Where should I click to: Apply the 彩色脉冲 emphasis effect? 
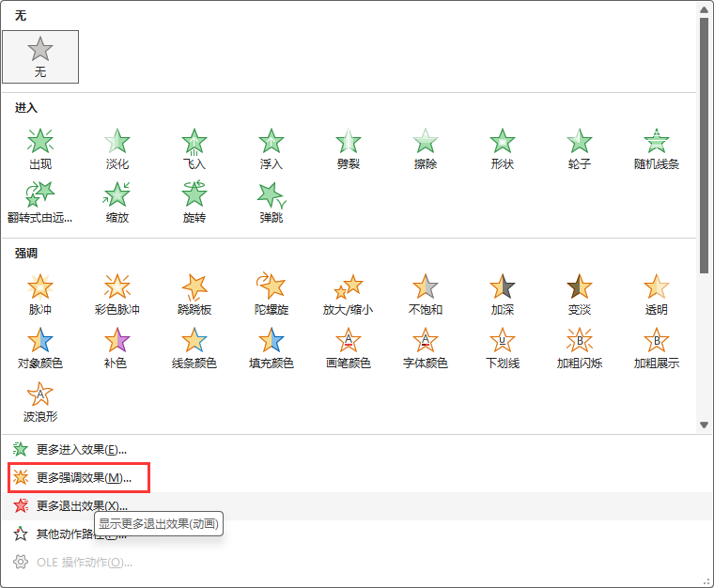(x=117, y=295)
